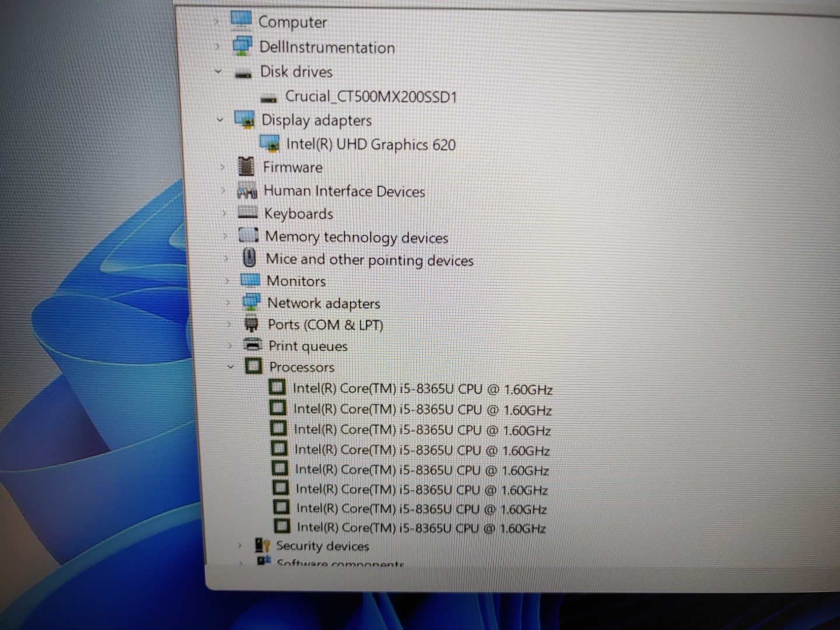Expand the Ports (COM & LPT) node
This screenshot has height=630, width=840.
(230, 324)
